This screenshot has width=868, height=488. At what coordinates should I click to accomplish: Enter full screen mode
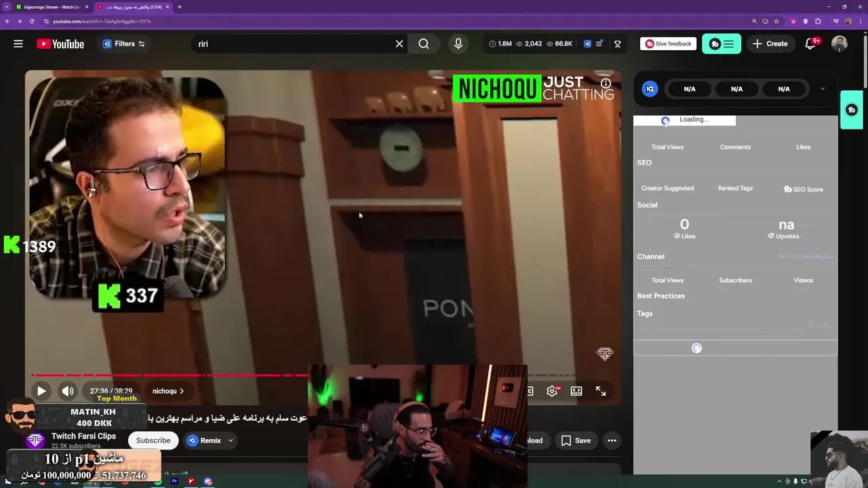tap(601, 391)
